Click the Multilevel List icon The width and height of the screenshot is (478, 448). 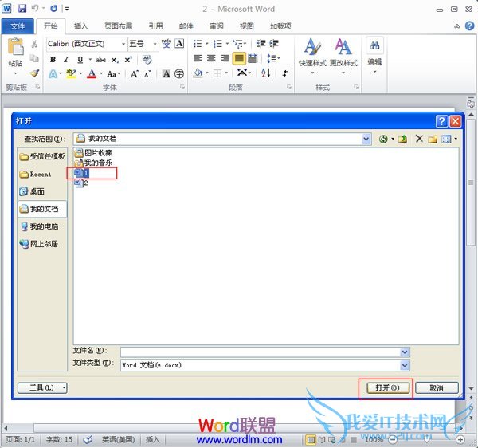pyautogui.click(x=237, y=44)
